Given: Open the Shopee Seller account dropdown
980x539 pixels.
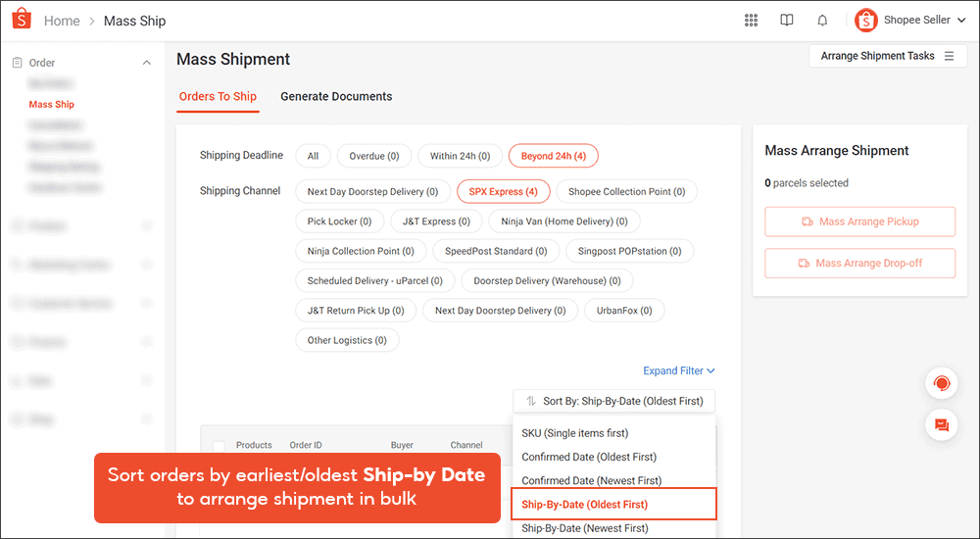Looking at the screenshot, I should [x=925, y=20].
